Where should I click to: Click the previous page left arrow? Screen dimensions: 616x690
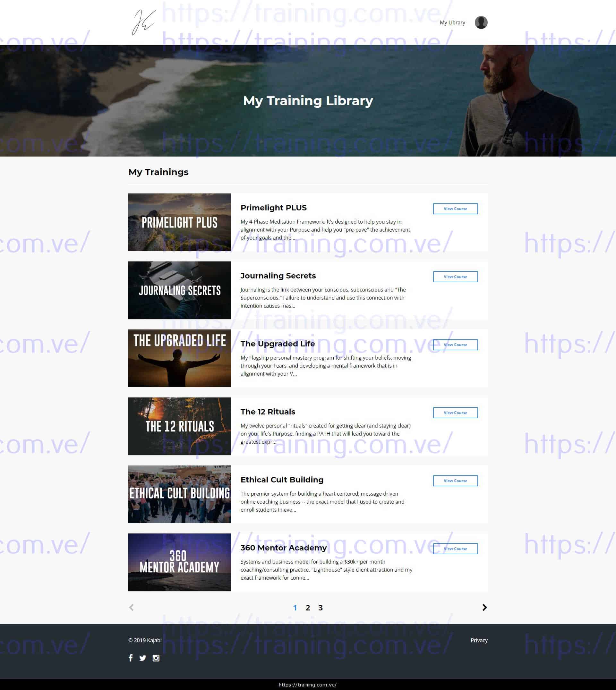(131, 608)
